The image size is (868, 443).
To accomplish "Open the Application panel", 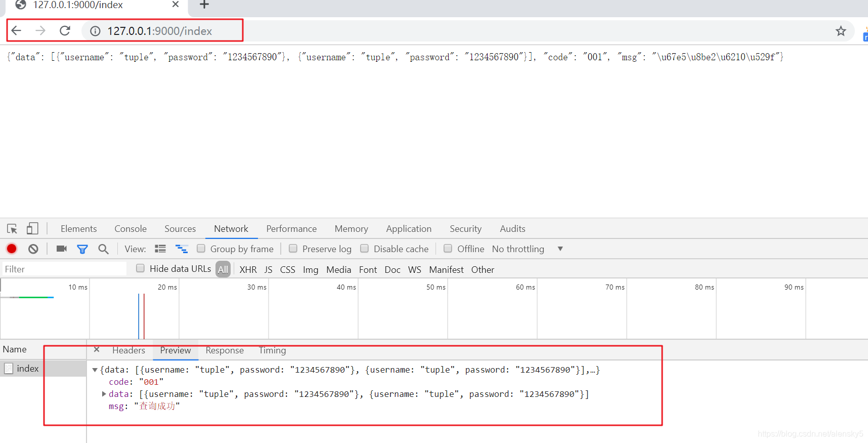I will pyautogui.click(x=409, y=229).
